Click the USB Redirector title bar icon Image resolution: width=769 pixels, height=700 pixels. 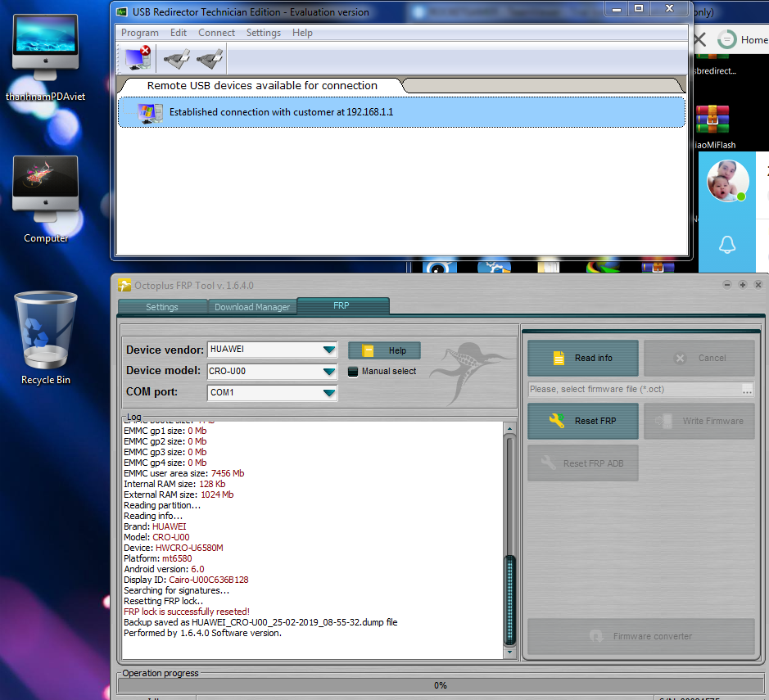pos(122,12)
